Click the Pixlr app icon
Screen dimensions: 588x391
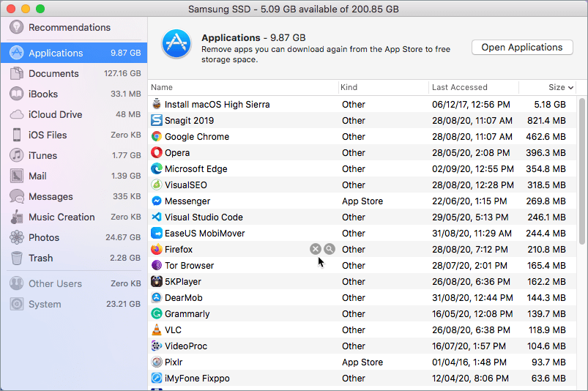pos(157,362)
